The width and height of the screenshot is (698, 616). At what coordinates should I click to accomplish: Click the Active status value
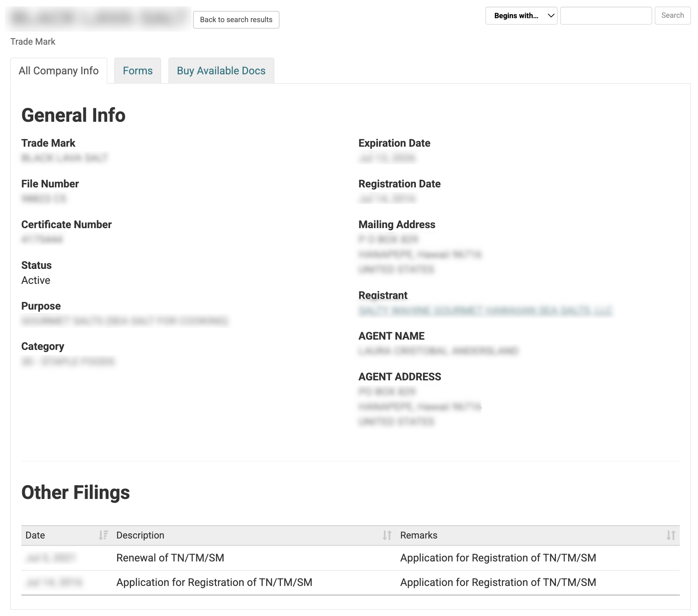pyautogui.click(x=36, y=280)
